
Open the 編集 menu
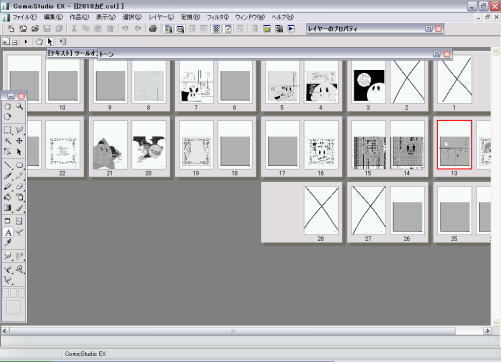click(x=53, y=17)
